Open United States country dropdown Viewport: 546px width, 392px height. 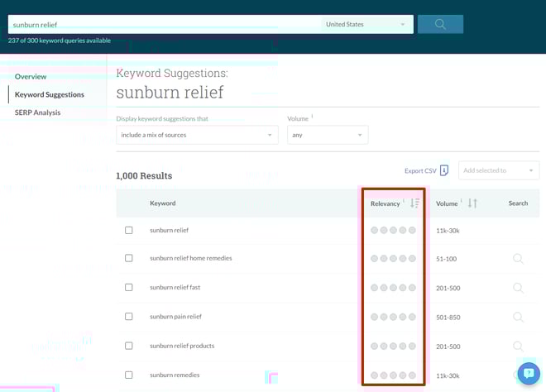(x=367, y=24)
